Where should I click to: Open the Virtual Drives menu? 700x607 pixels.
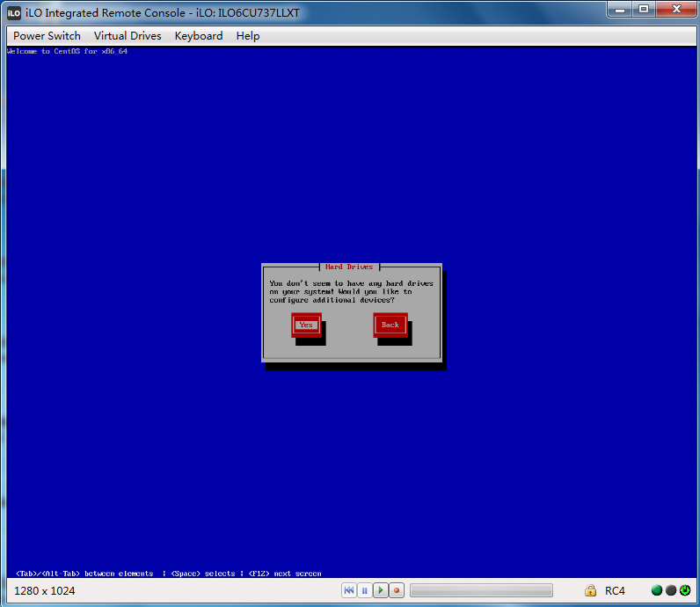tap(128, 36)
